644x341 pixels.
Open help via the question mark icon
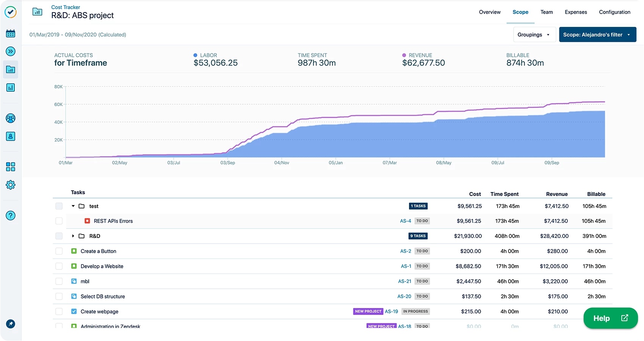pos(10,215)
